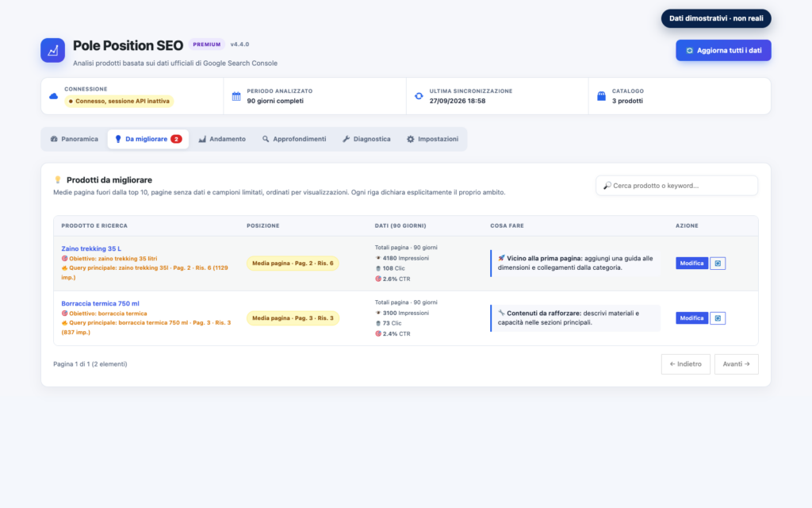Click the Dati (90 giorni) column header

click(400, 226)
